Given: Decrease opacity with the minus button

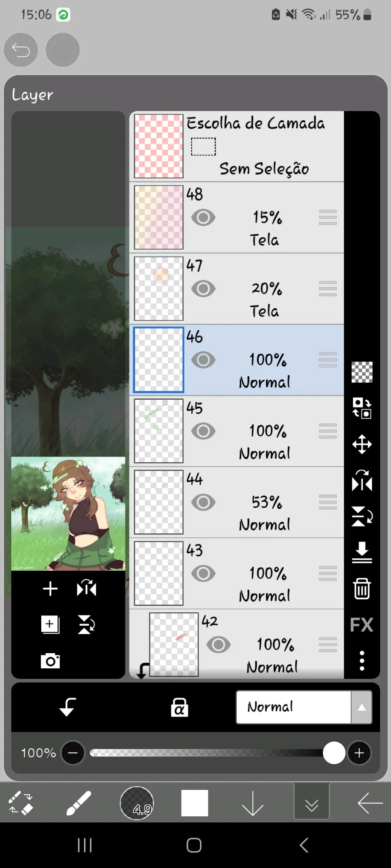Looking at the screenshot, I should 73,753.
